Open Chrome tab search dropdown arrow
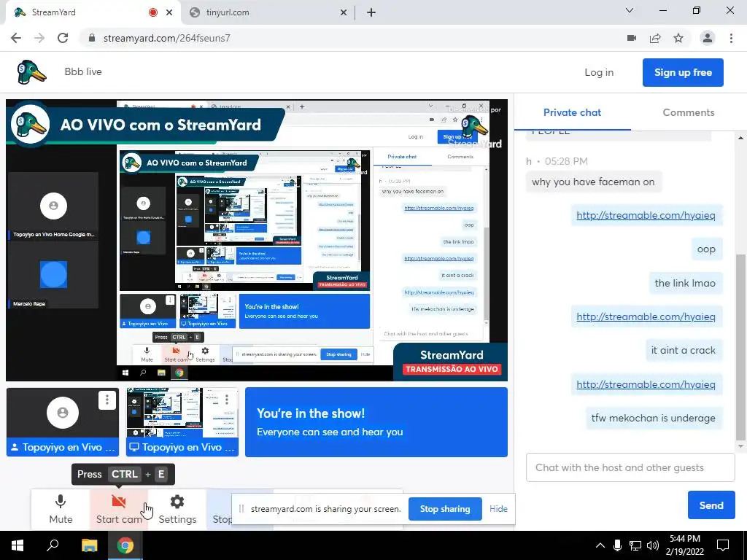Viewport: 747px width, 560px height. [630, 10]
